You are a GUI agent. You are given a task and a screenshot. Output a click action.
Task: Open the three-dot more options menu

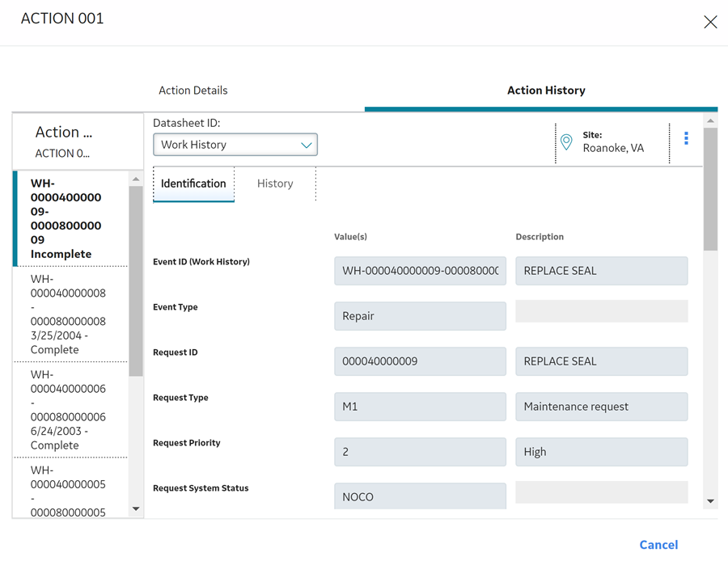tap(686, 138)
